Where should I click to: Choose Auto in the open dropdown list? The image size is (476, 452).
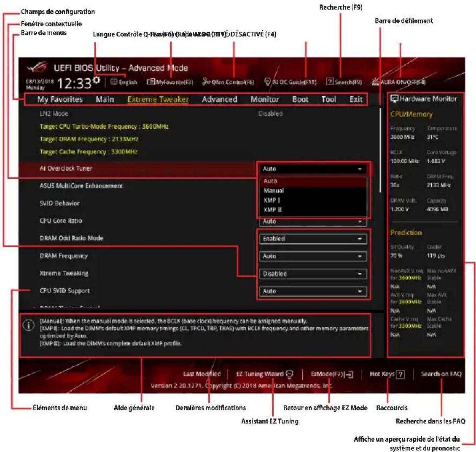point(313,181)
